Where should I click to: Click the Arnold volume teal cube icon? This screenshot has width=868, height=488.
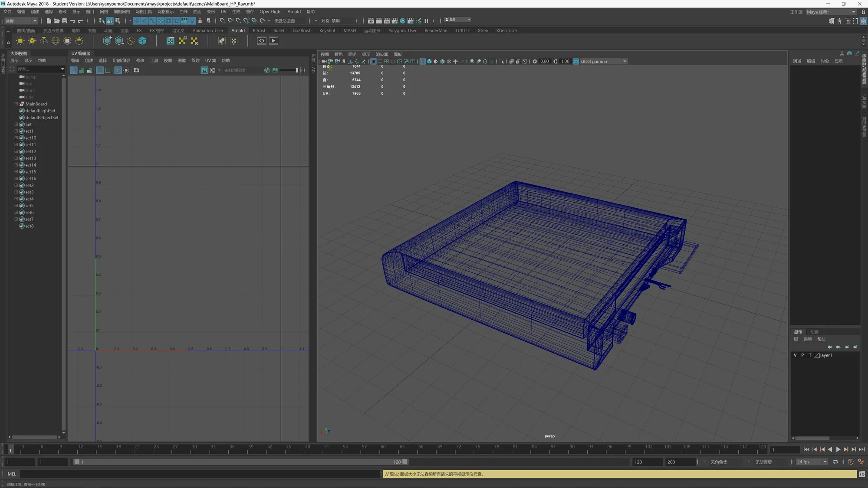pos(142,41)
